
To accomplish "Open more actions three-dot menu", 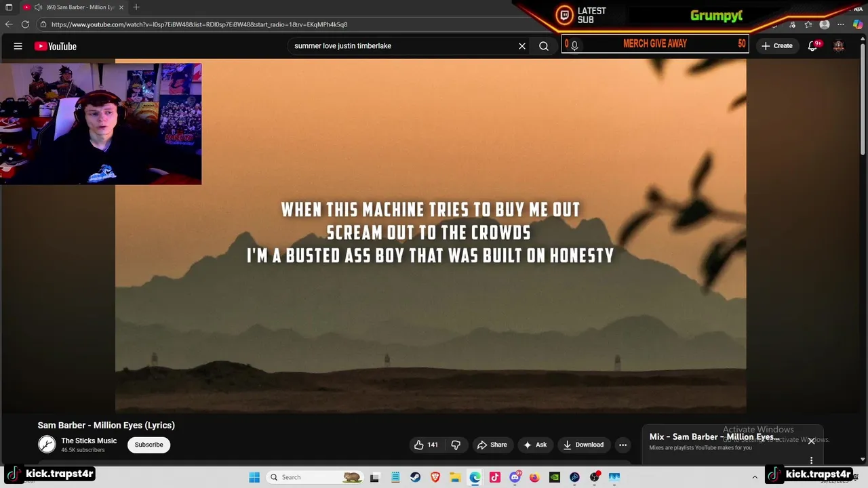I will pos(623,445).
